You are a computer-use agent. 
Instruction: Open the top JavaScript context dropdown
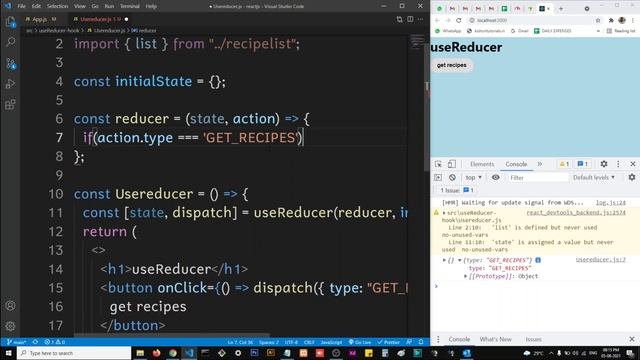(473, 178)
